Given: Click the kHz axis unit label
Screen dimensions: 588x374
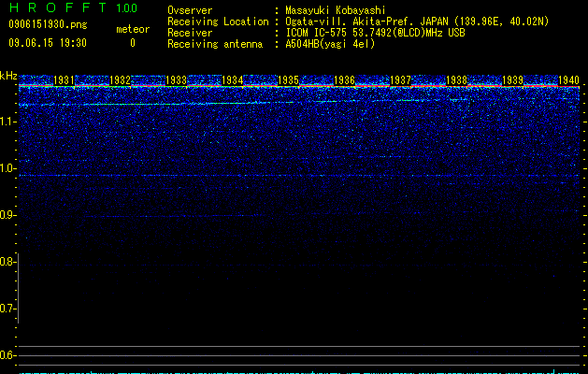Looking at the screenshot, I should coord(8,76).
